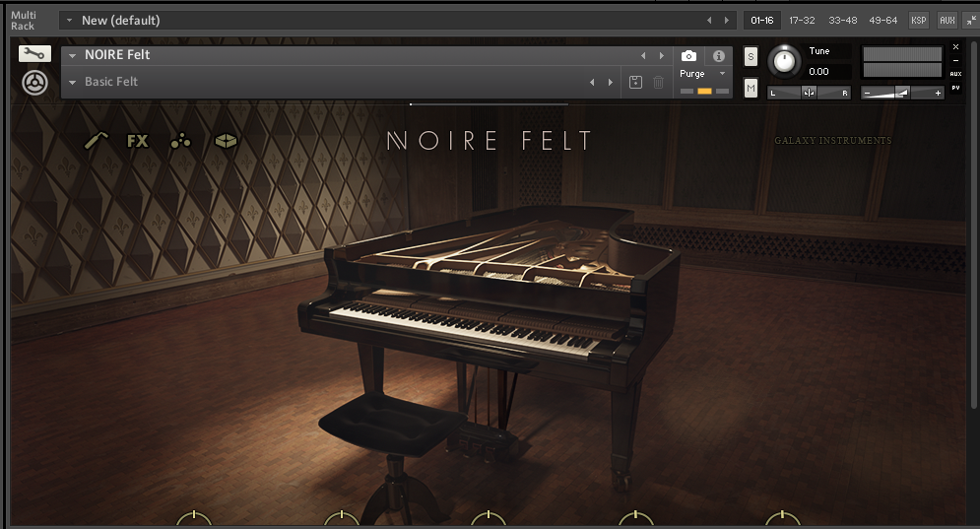Delete snapshot with the trash icon
The width and height of the screenshot is (980, 529).
tap(658, 82)
